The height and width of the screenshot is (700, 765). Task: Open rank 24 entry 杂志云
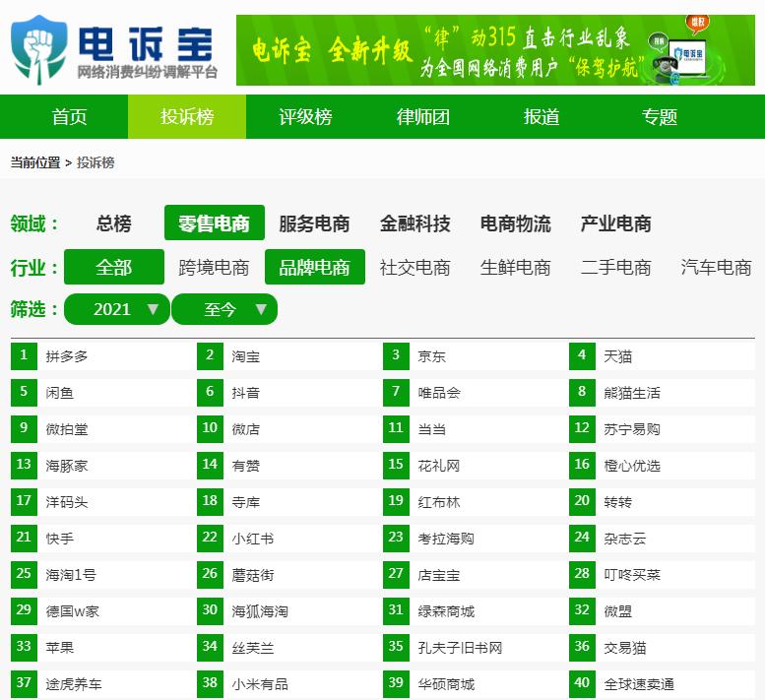point(624,539)
